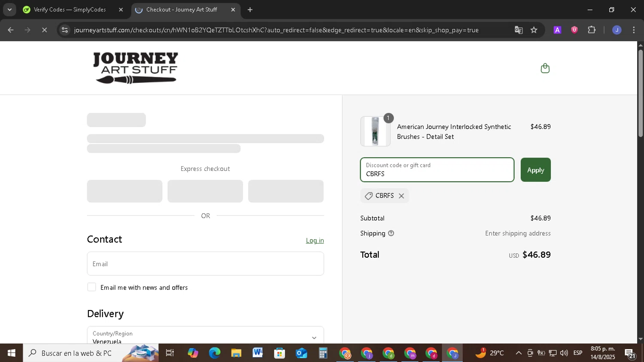
Task: Click the taskbar search box
Action: coord(91,353)
